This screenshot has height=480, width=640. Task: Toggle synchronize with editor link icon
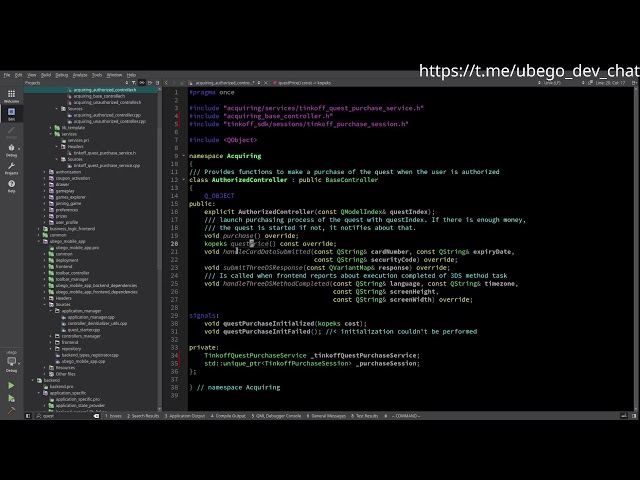(142, 82)
